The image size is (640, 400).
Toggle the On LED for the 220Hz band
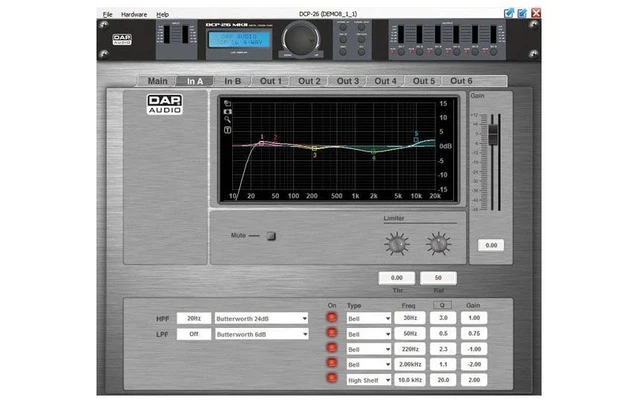(331, 348)
